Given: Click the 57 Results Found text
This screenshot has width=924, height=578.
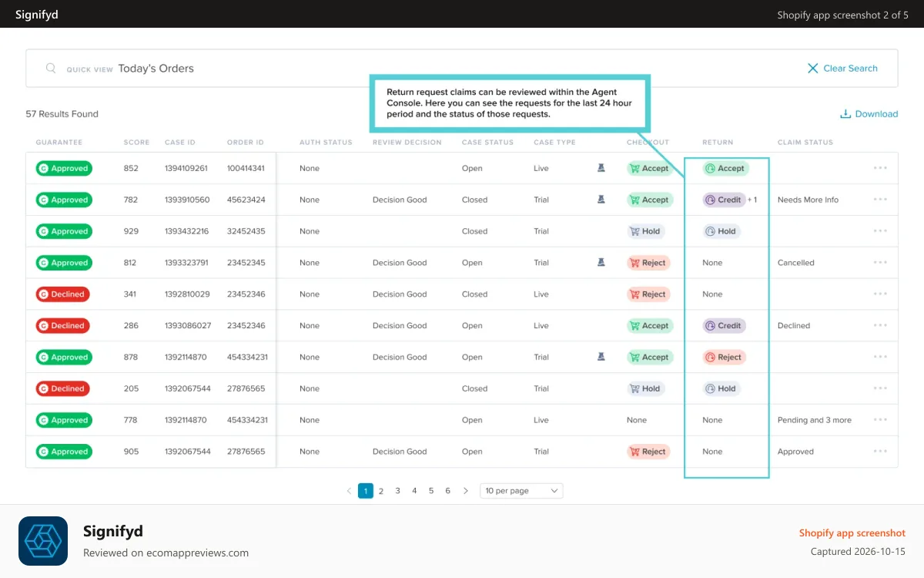Looking at the screenshot, I should [62, 114].
